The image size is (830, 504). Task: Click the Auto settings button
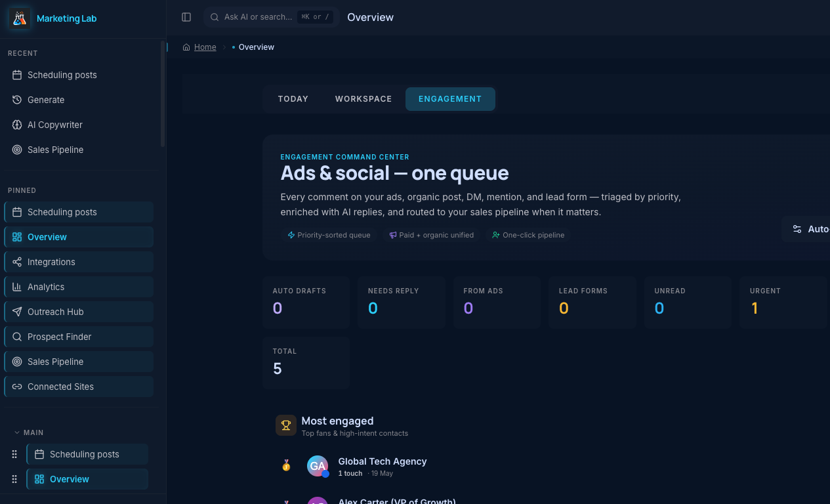click(x=807, y=229)
